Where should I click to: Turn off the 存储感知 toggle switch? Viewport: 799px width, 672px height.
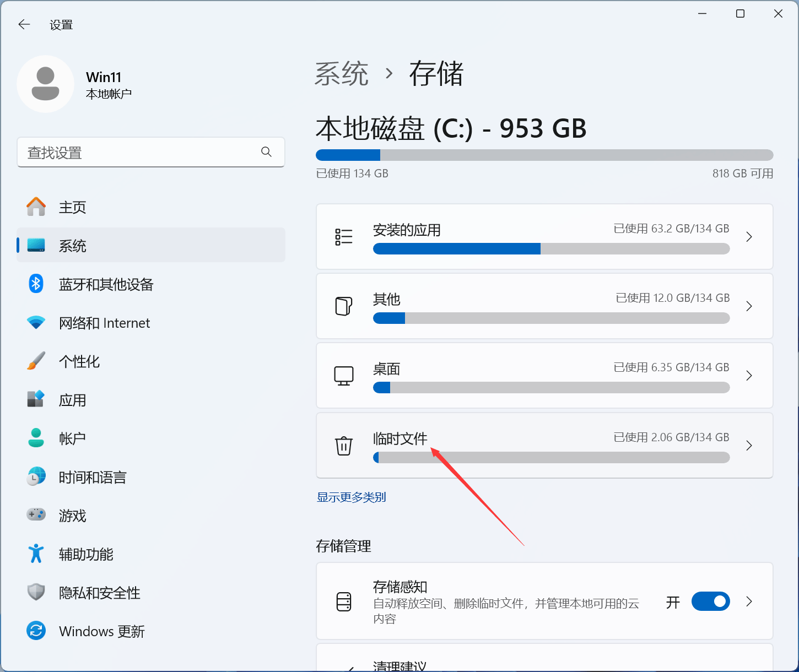tap(710, 601)
